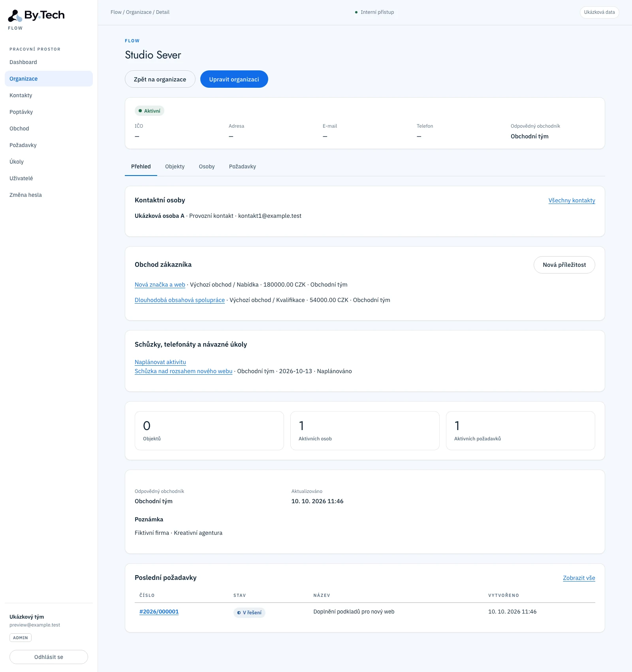
Task: Click the ADMIN role badge
Action: [21, 638]
